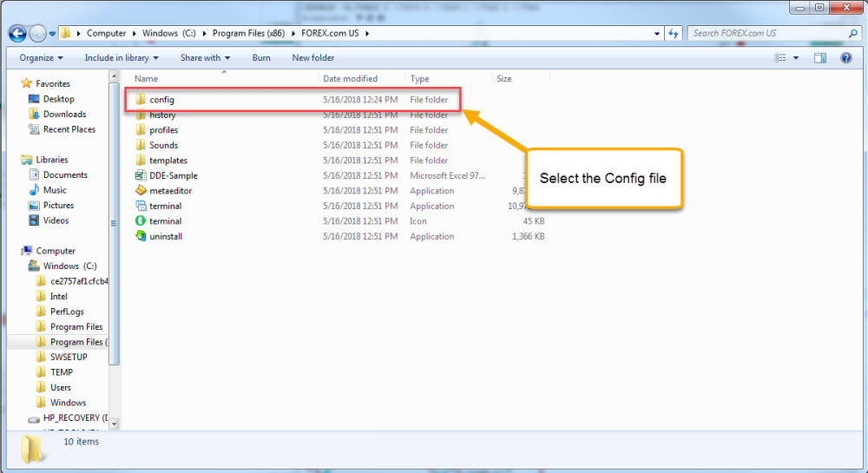Image resolution: width=868 pixels, height=473 pixels.
Task: Select the ce2757af1cfcb4 folder in tree
Action: tap(79, 281)
